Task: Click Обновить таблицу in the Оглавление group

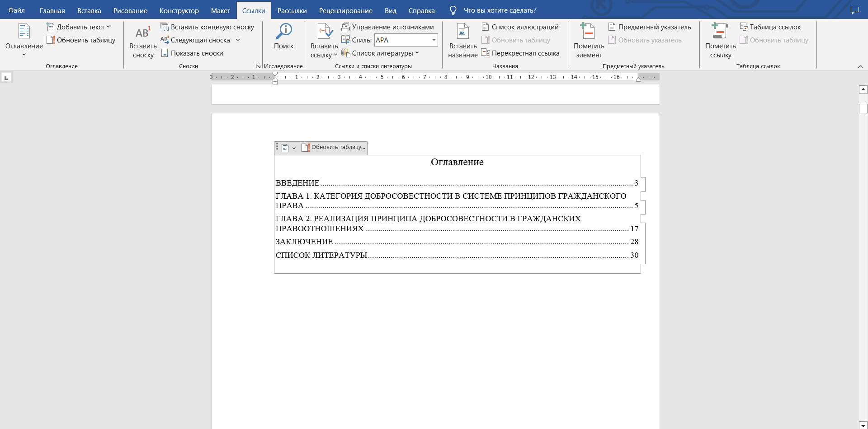Action: pos(81,40)
